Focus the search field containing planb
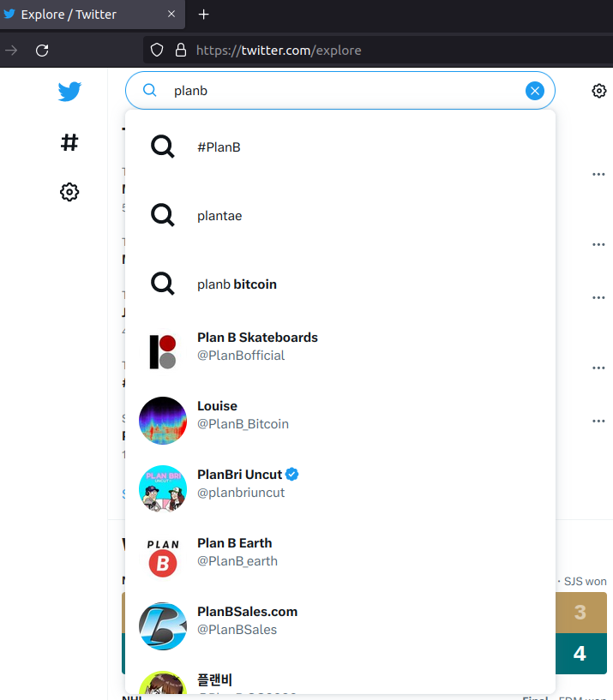The height and width of the screenshot is (700, 613). pyautogui.click(x=340, y=91)
